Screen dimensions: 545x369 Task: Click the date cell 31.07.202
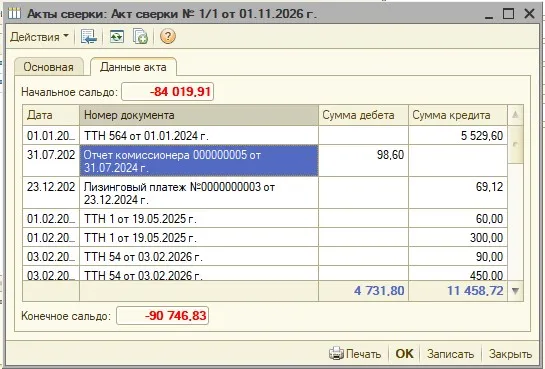(51, 161)
